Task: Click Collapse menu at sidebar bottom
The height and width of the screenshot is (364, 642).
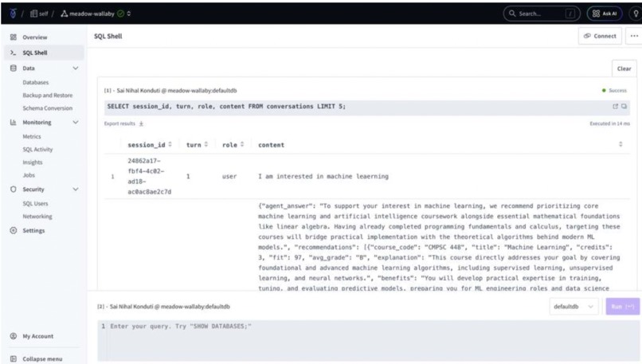Action: tap(42, 358)
